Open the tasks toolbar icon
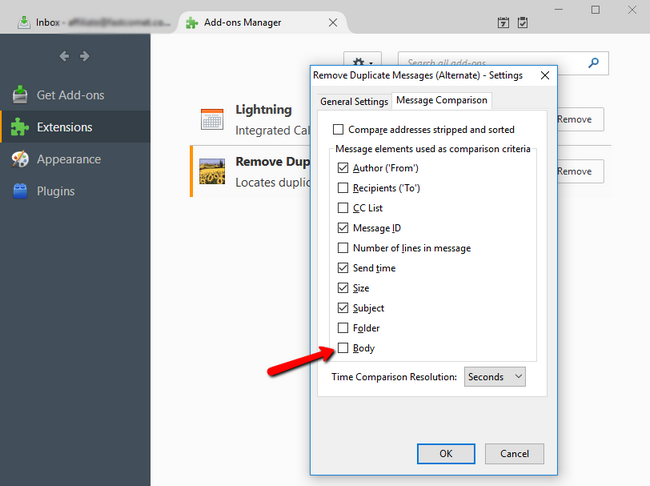The width and height of the screenshot is (650, 486). tap(523, 23)
